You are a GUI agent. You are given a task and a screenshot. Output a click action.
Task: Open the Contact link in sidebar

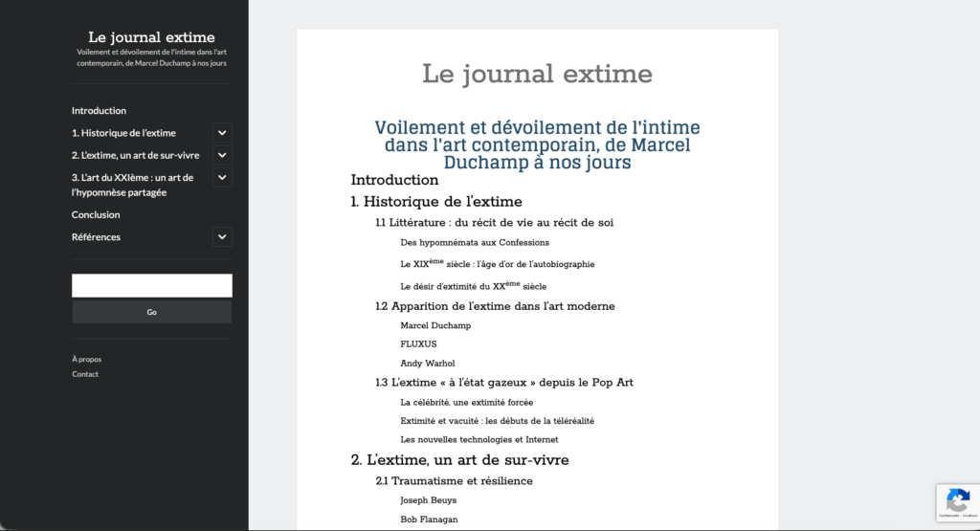(x=85, y=374)
